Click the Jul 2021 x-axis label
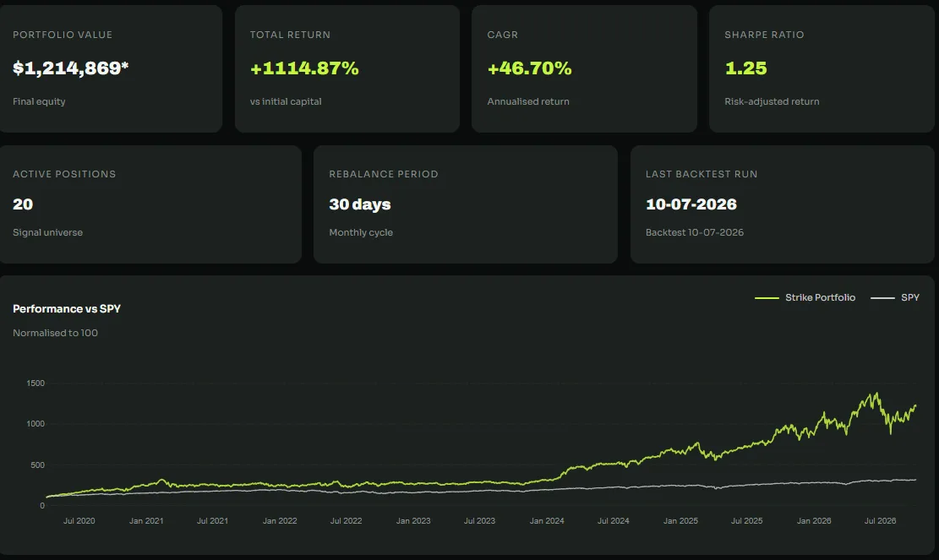The height and width of the screenshot is (560, 939). pos(213,520)
